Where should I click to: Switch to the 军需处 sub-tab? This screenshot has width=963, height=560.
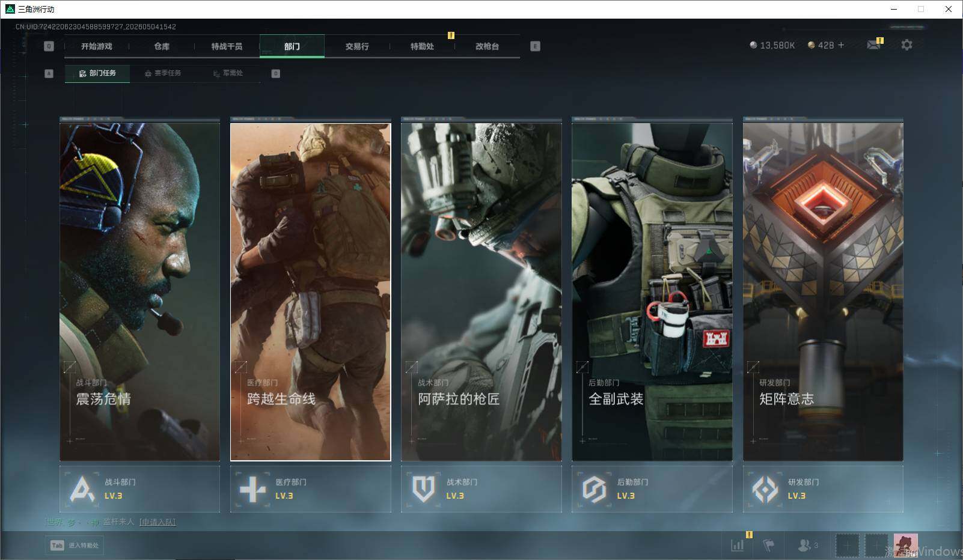[228, 73]
